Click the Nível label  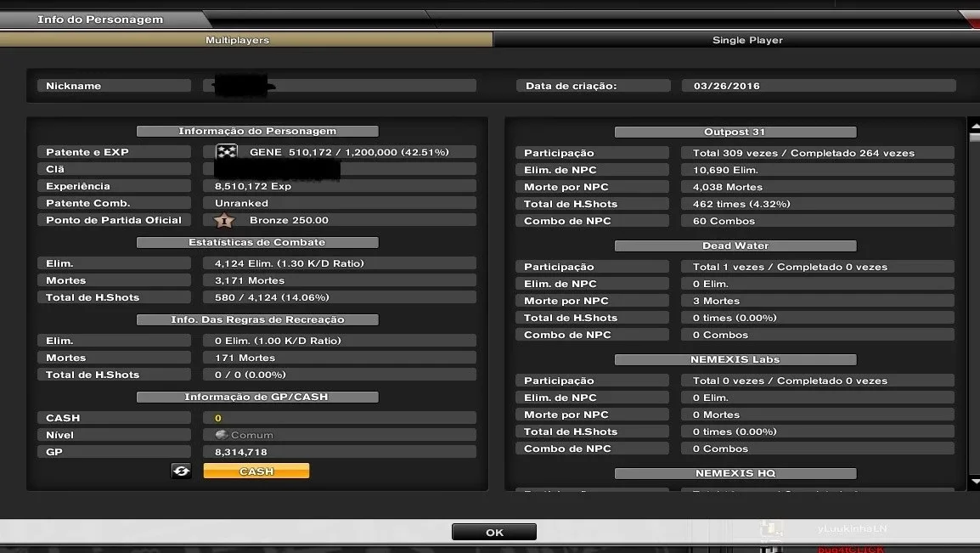[114, 435]
